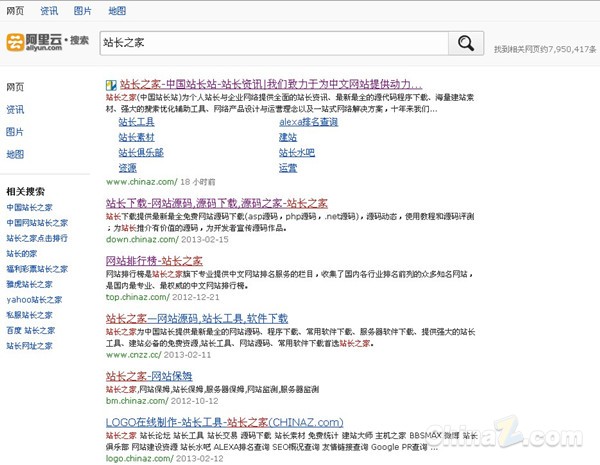Open the 地图 tab in top navigation
This screenshot has width=600, height=465.
[117, 11]
